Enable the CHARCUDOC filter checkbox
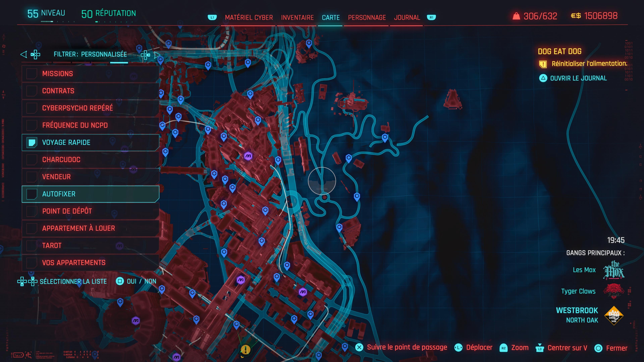 32,160
